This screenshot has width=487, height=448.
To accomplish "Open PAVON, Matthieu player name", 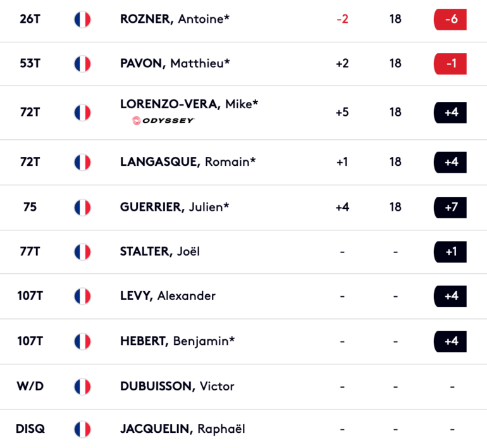I will tap(175, 64).
